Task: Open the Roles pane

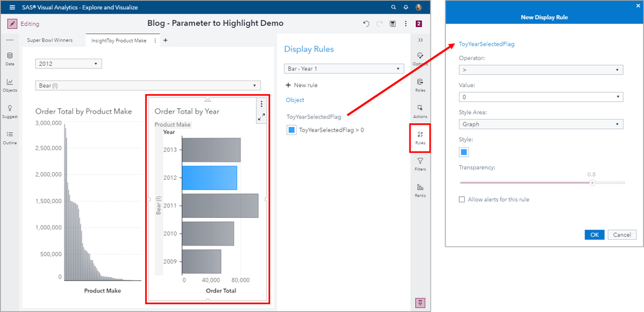Action: point(420,85)
